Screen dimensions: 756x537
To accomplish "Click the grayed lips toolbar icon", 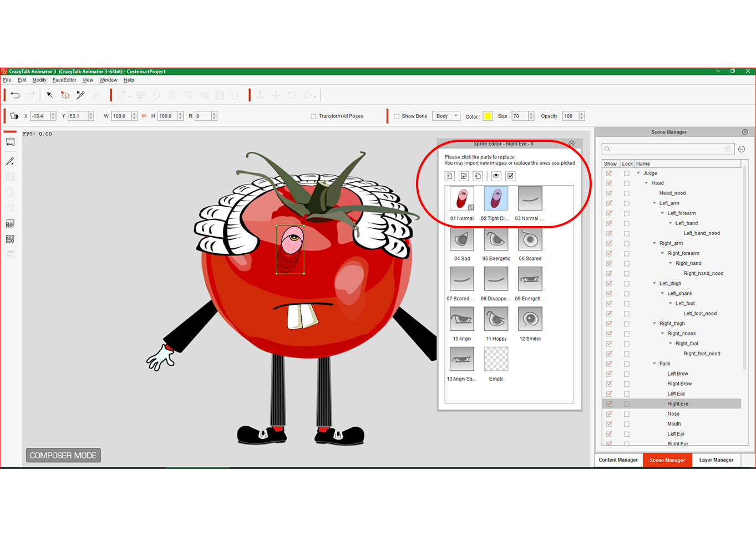I will [x=204, y=95].
